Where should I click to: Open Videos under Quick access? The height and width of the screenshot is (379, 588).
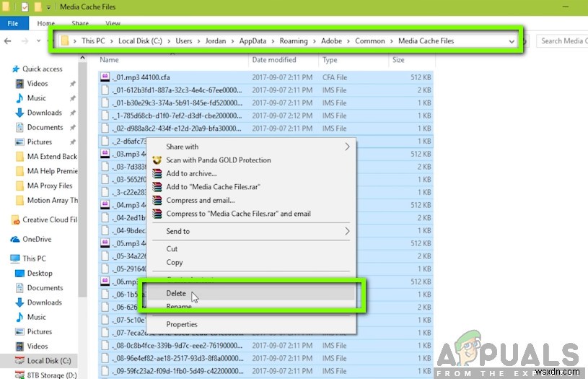tap(37, 84)
